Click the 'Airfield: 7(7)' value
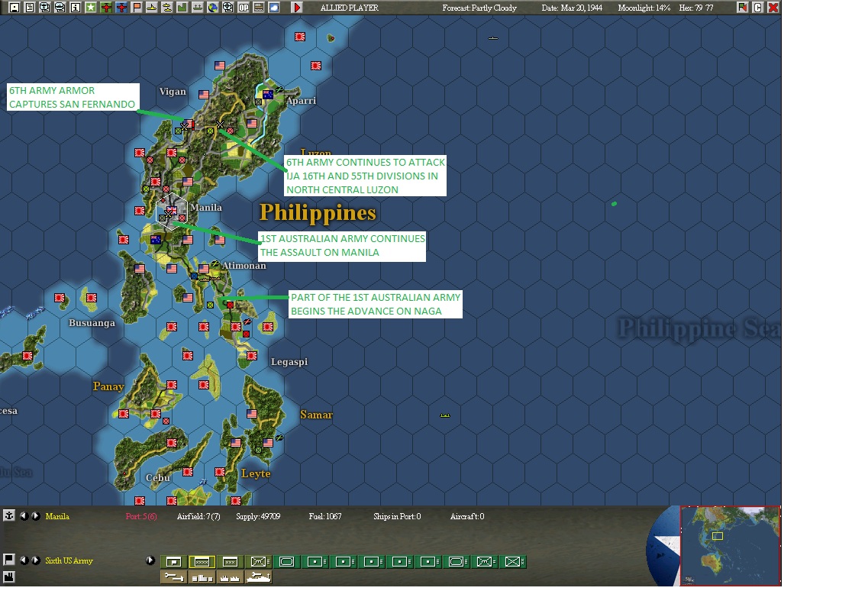Viewport: 868px width, 591px height. pos(198,516)
